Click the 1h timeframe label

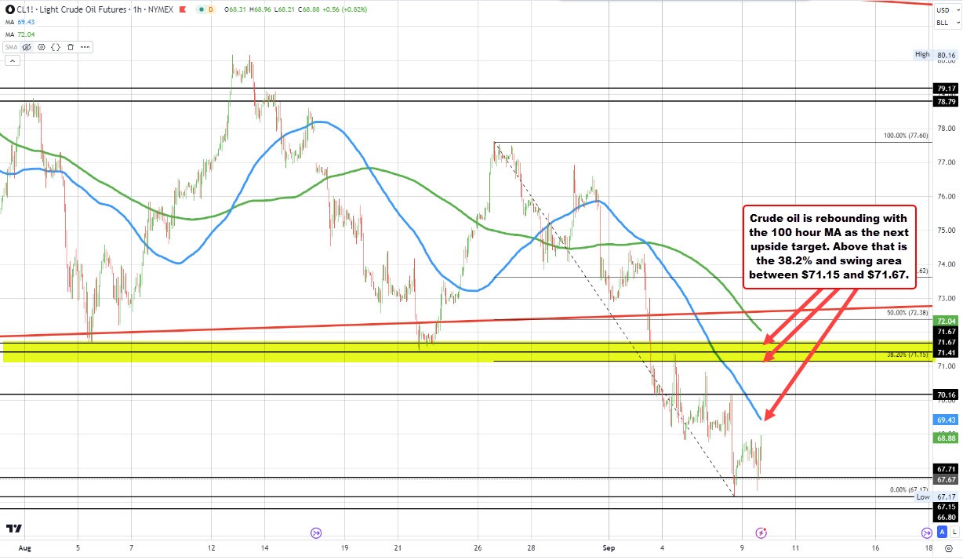(136, 9)
